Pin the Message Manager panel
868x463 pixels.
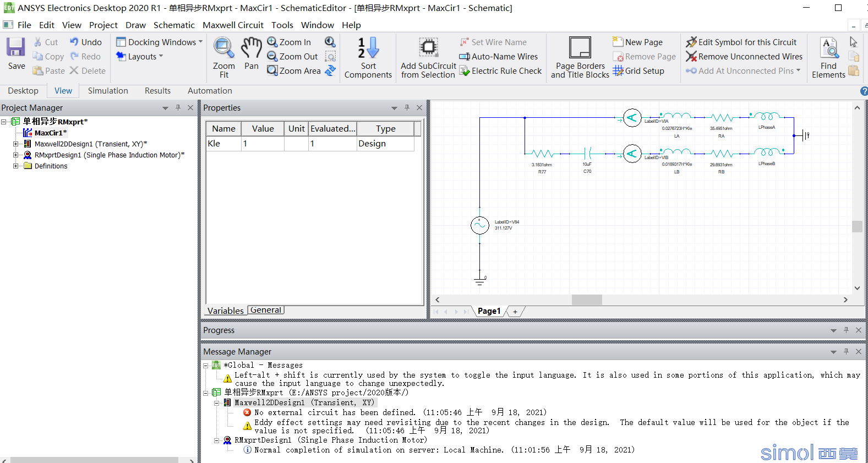pyautogui.click(x=846, y=351)
